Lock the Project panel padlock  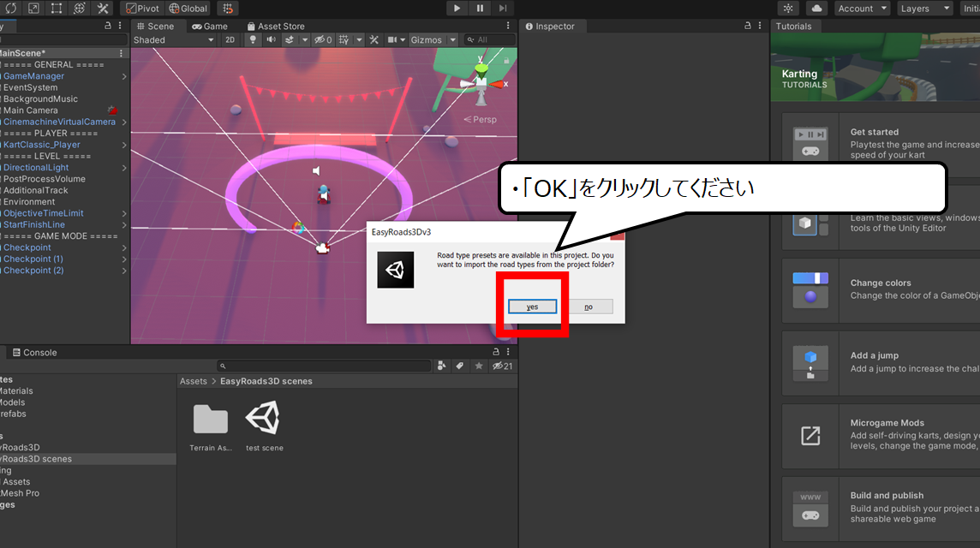click(x=496, y=352)
